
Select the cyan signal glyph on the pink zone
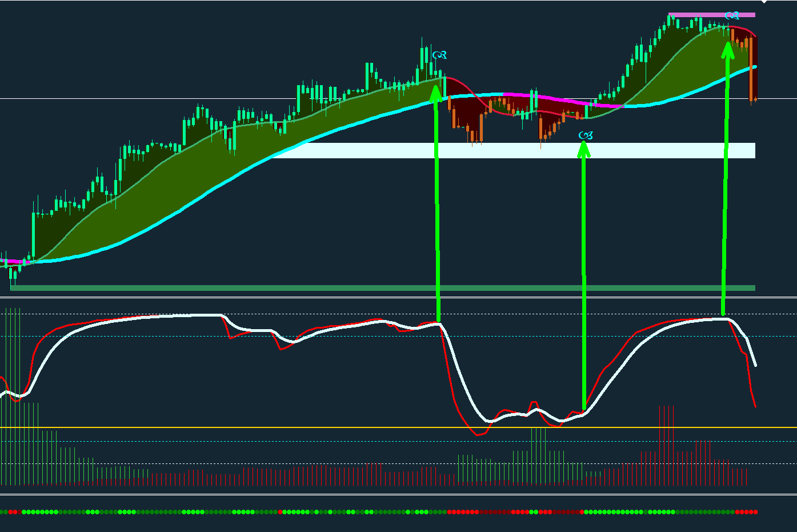[732, 15]
